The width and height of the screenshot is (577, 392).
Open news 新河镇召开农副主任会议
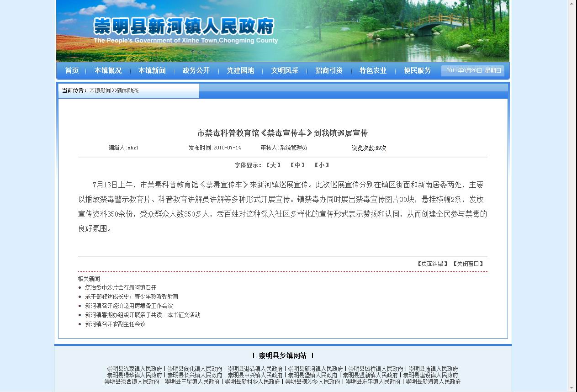coord(115,324)
